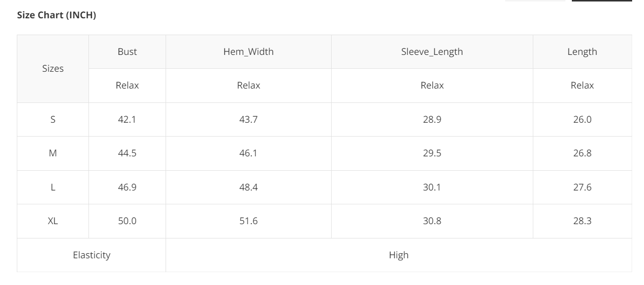Image resolution: width=644 pixels, height=285 pixels.
Task: Select the M size row label
Action: click(x=53, y=153)
